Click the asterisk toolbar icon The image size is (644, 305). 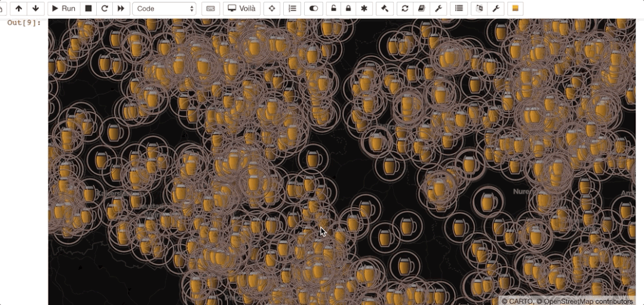(364, 8)
